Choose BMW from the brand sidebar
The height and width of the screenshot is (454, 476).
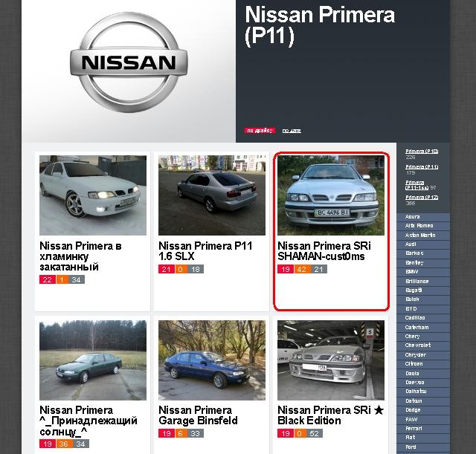pyautogui.click(x=411, y=272)
